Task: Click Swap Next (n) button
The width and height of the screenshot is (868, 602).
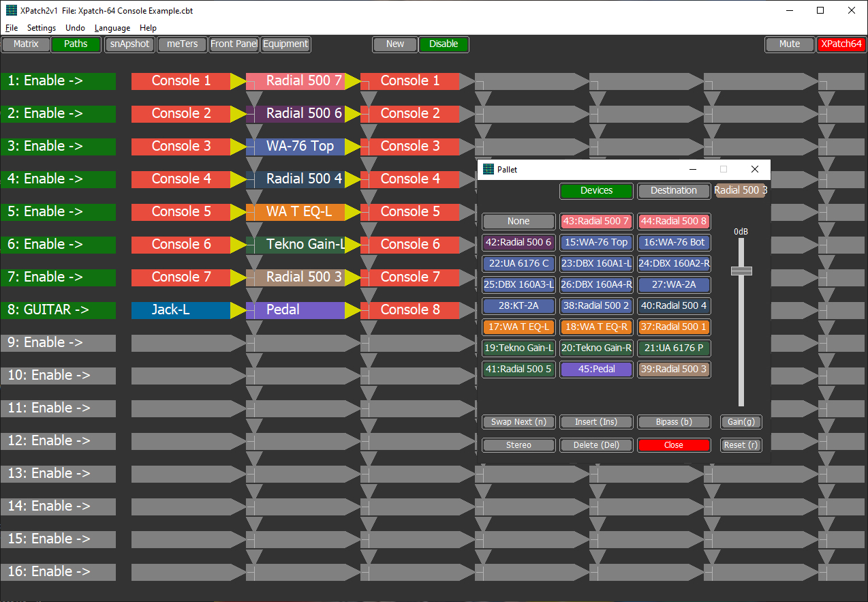Action: tap(518, 422)
